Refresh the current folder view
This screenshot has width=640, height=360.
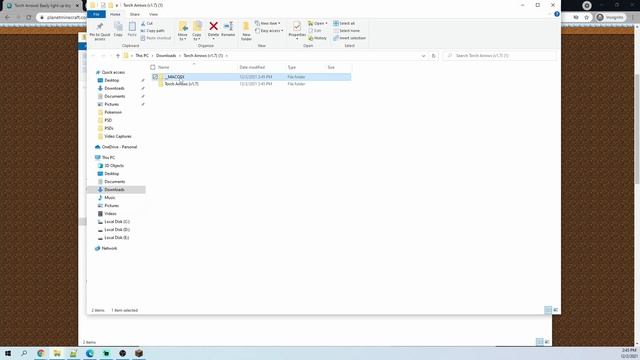433,56
